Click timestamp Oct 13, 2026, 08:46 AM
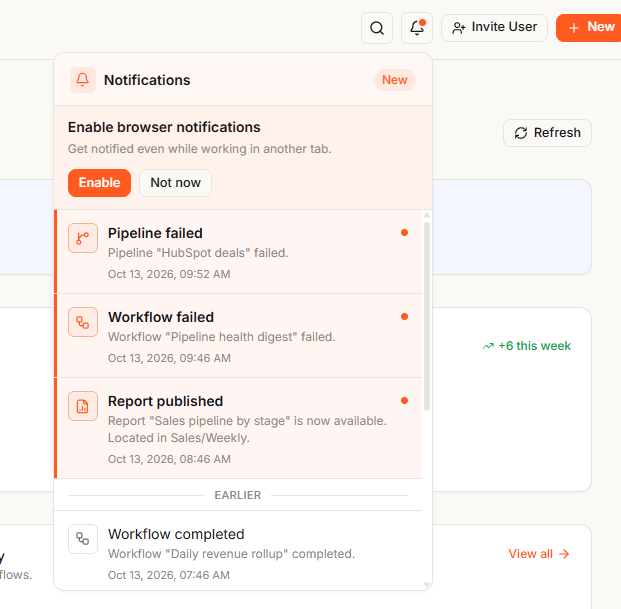The height and width of the screenshot is (609, 621). 169,459
